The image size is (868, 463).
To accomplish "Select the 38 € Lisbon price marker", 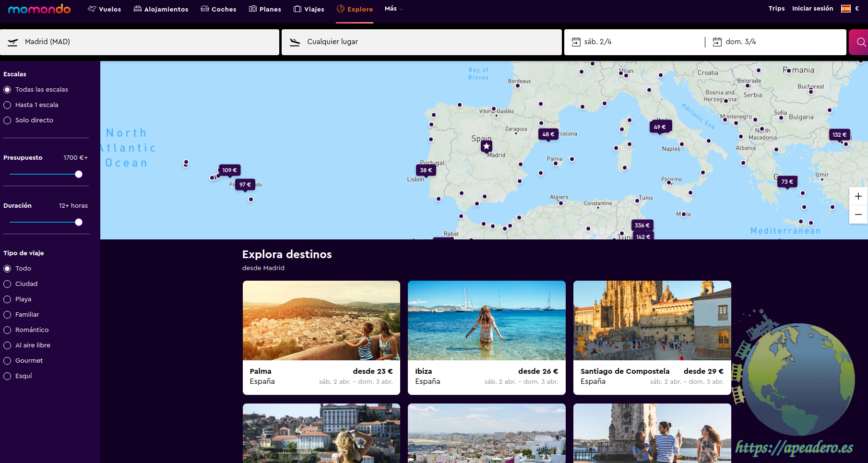I will (426, 170).
